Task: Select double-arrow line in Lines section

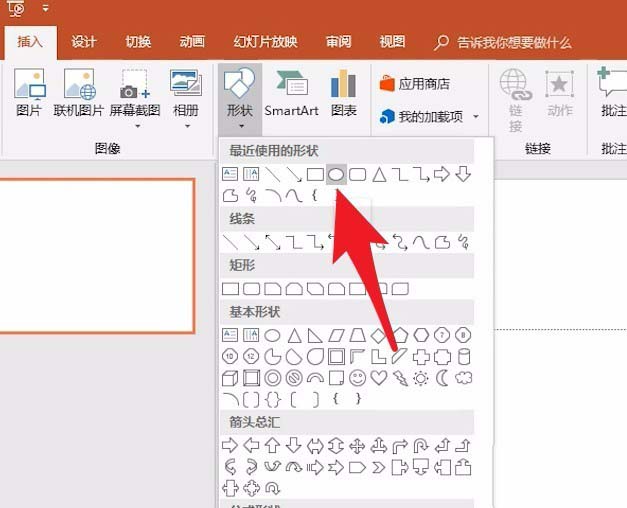Action: click(273, 242)
